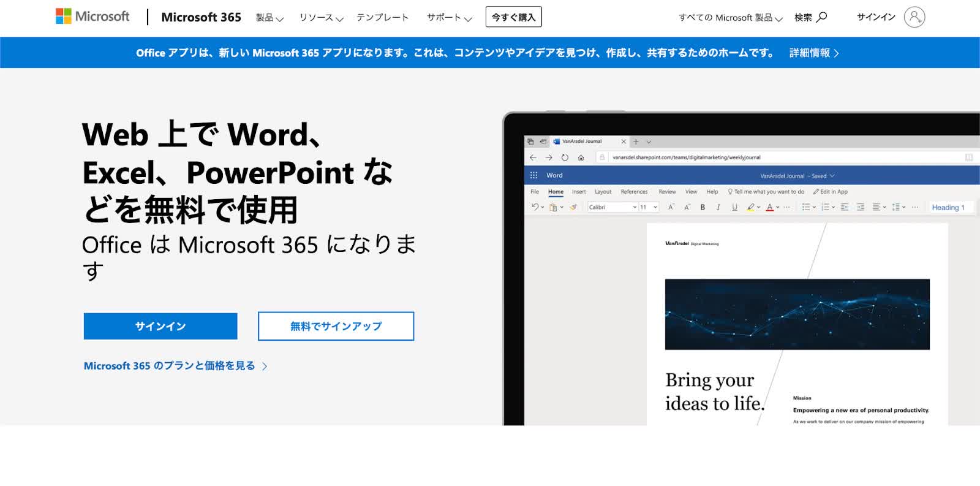Click the browser refresh icon in preview
The image size is (980, 486).
(565, 158)
